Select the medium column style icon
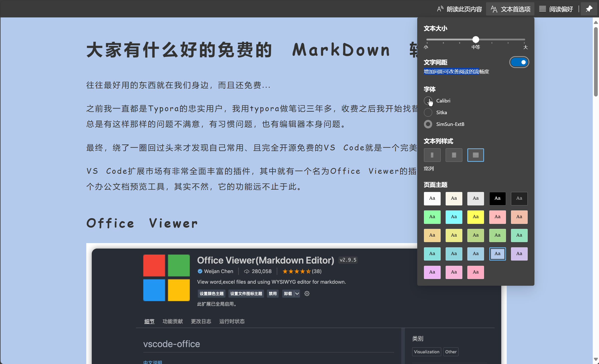 pyautogui.click(x=454, y=155)
